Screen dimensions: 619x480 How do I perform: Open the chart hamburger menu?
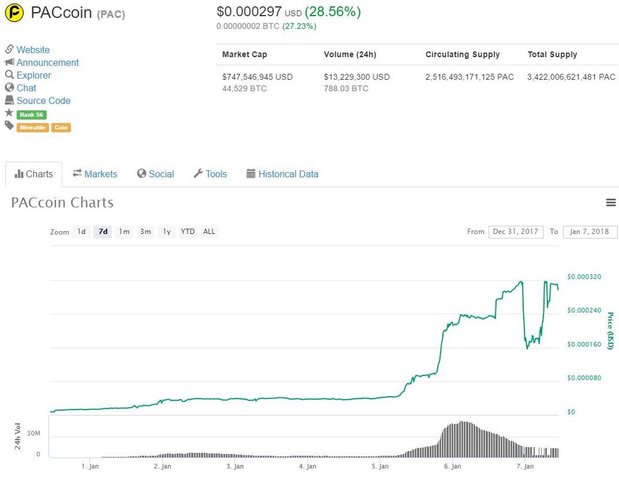pyautogui.click(x=610, y=202)
